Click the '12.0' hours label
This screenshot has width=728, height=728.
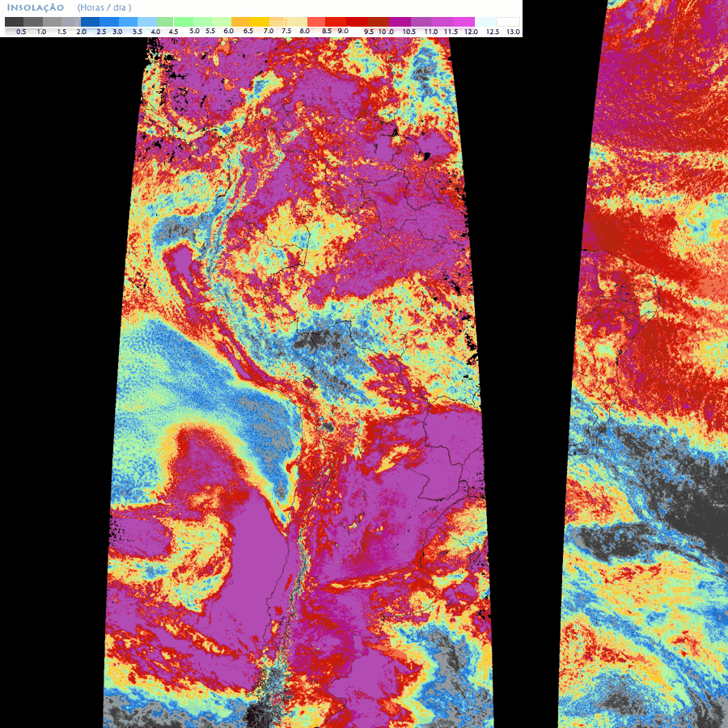[472, 32]
